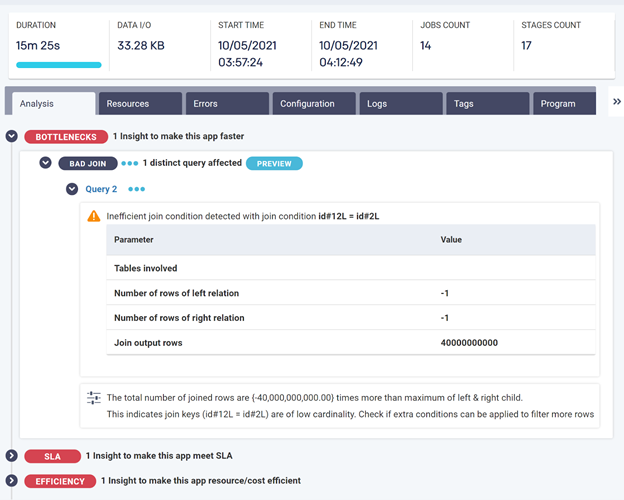Switch to the Resources tab
The width and height of the screenshot is (624, 500).
pyautogui.click(x=140, y=104)
